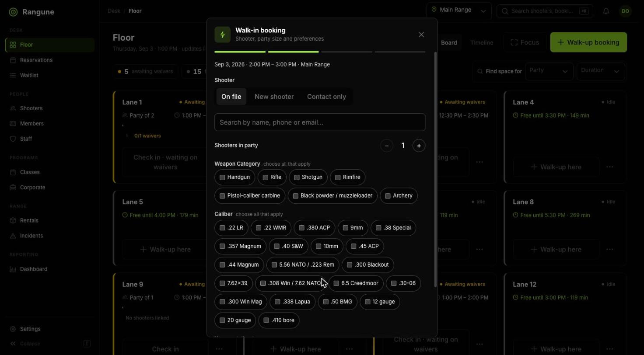Click the Staff shield icon

[13, 139]
